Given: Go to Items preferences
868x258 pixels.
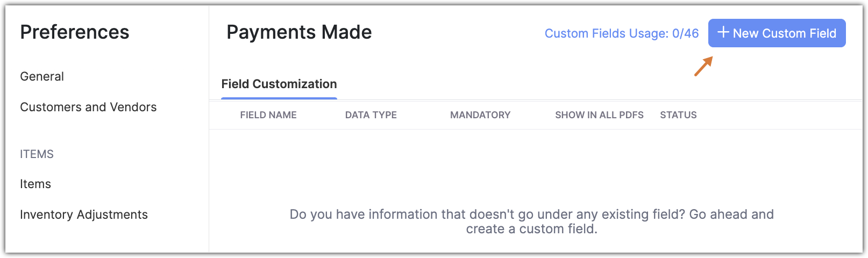Looking at the screenshot, I should click(x=35, y=184).
